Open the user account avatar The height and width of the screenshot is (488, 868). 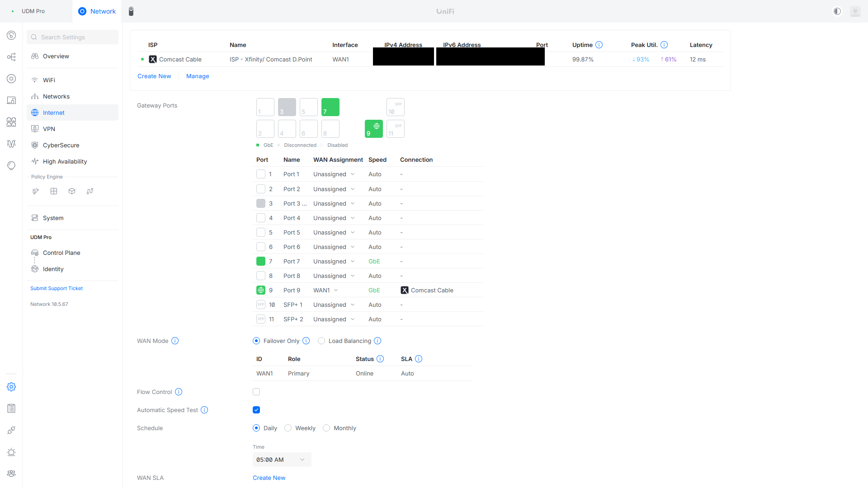point(855,11)
